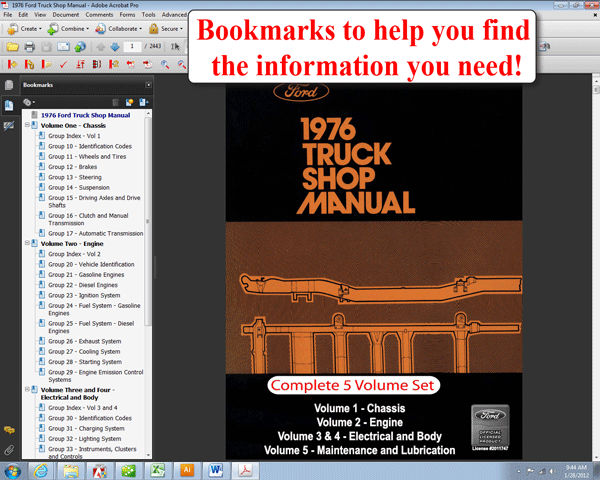The height and width of the screenshot is (480, 600).
Task: Open the Pages thumbnail panel icon
Action: point(9,85)
